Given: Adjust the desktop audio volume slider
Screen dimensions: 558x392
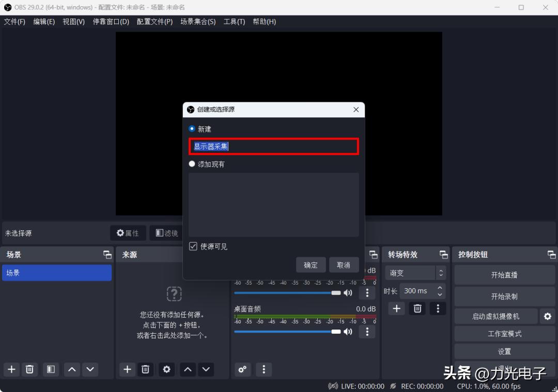Looking at the screenshot, I should pos(284,332).
